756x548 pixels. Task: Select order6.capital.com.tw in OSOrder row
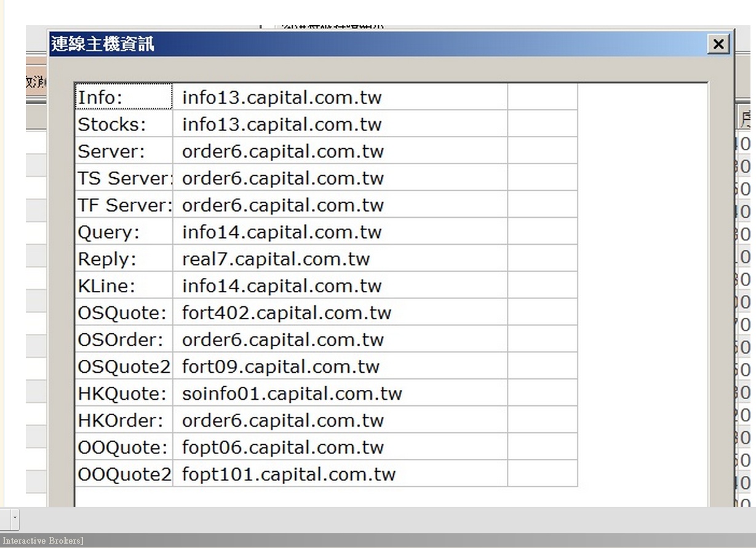click(340, 340)
